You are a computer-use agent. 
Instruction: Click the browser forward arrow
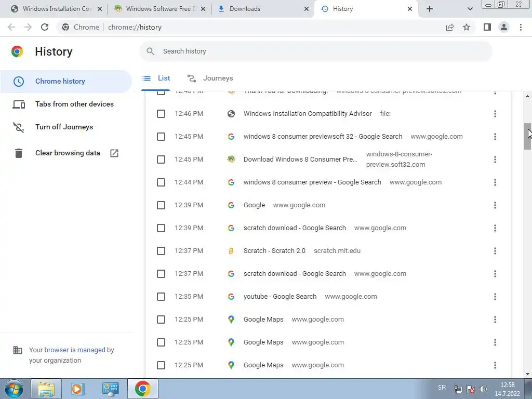28,27
